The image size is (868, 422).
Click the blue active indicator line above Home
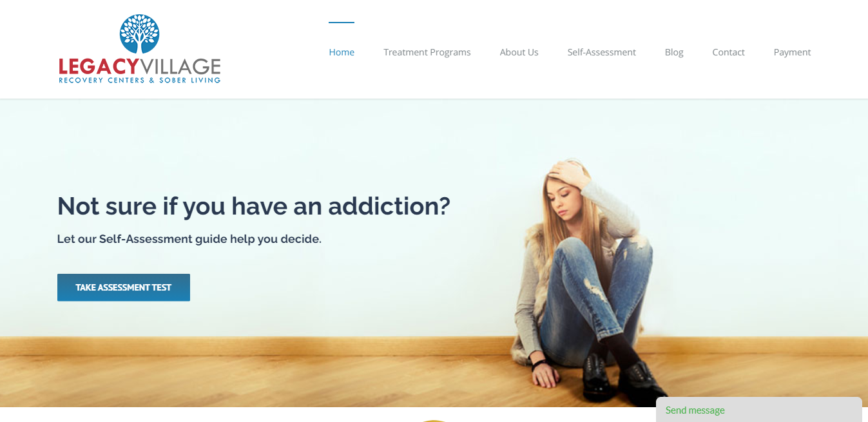pos(342,23)
